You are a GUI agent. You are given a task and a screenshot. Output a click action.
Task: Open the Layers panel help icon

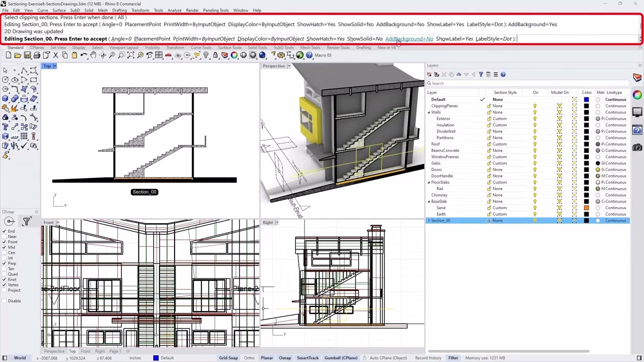click(x=503, y=74)
